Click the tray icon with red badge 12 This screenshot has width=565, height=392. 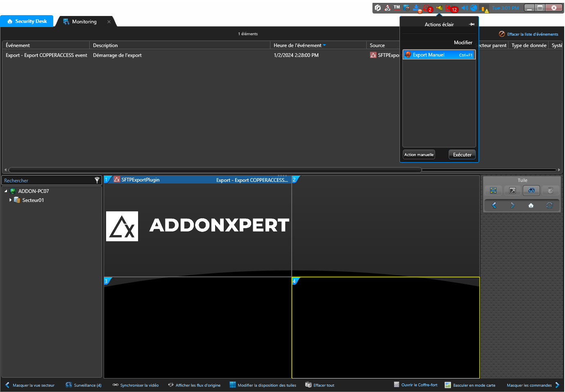451,8
